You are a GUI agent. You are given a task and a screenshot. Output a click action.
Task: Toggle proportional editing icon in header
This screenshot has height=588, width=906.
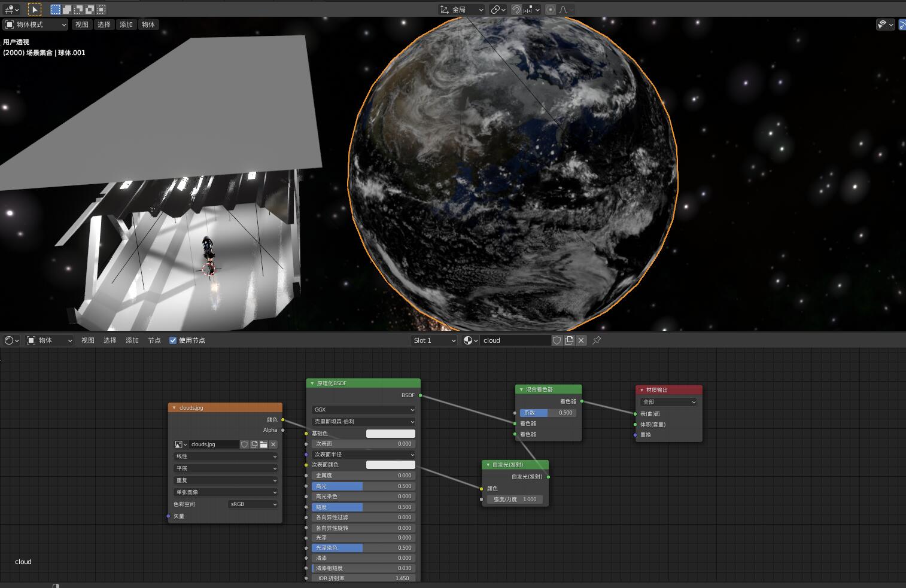pyautogui.click(x=551, y=10)
